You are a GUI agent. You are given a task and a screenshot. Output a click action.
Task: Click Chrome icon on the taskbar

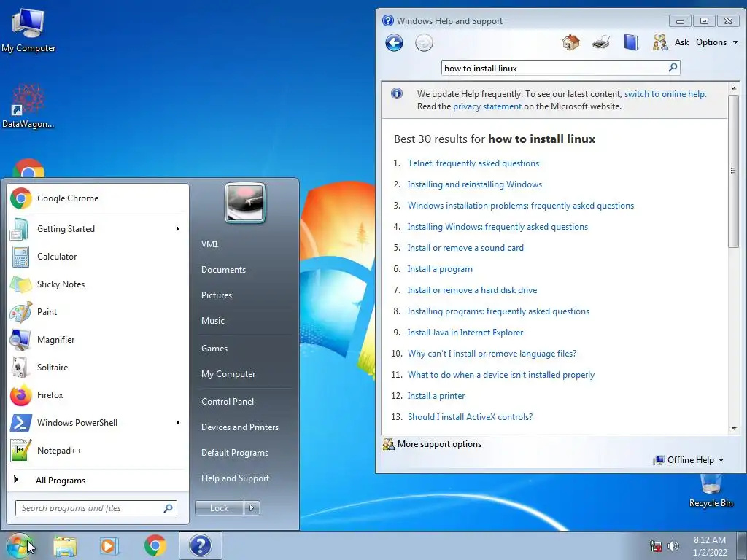[x=155, y=545]
